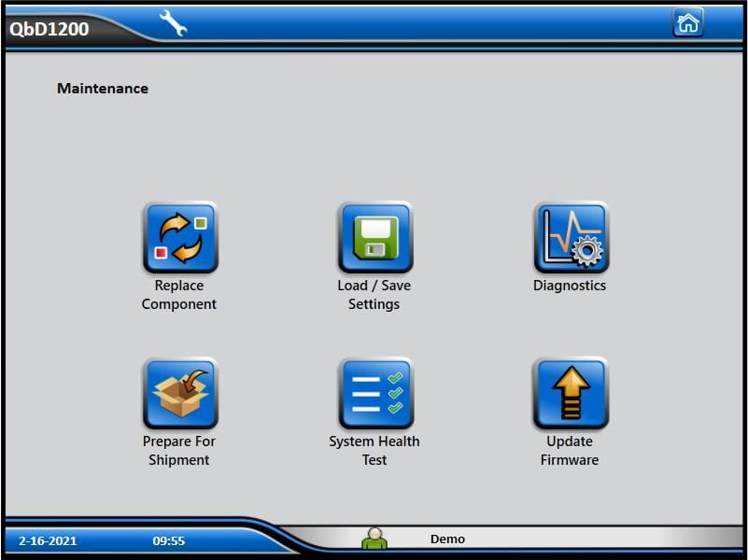Click the Load / Save Settings floppy icon
748x560 pixels.
click(x=374, y=238)
